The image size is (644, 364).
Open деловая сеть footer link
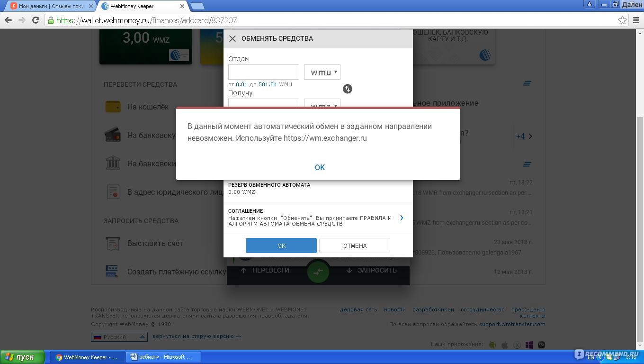[358, 309]
